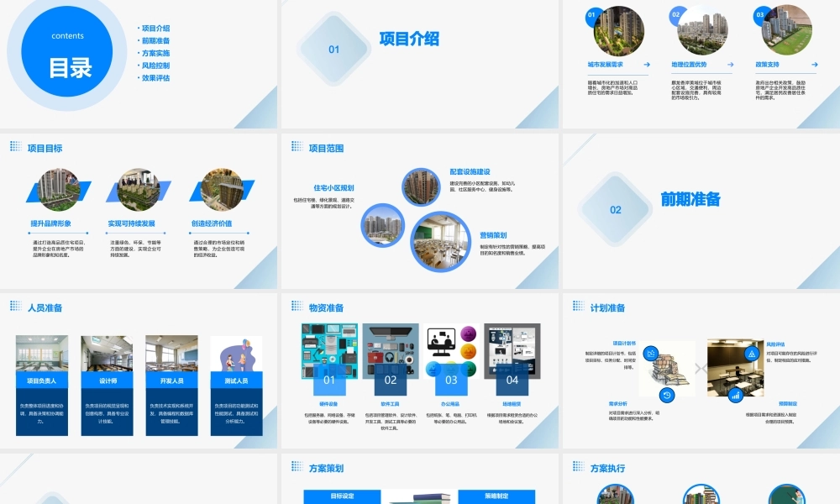Click the 政策支持 heading
840x504 pixels.
coord(767,65)
